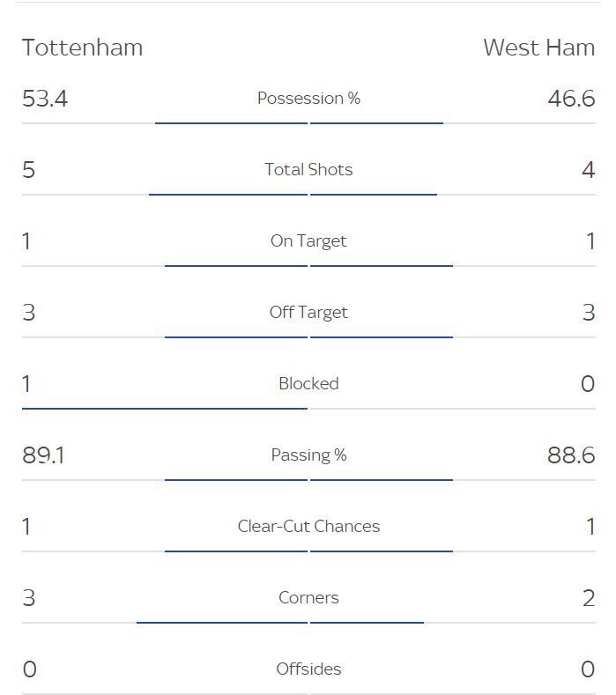Click the Tottenham possession bar segment
The width and height of the screenshot is (616, 695).
coord(231,123)
